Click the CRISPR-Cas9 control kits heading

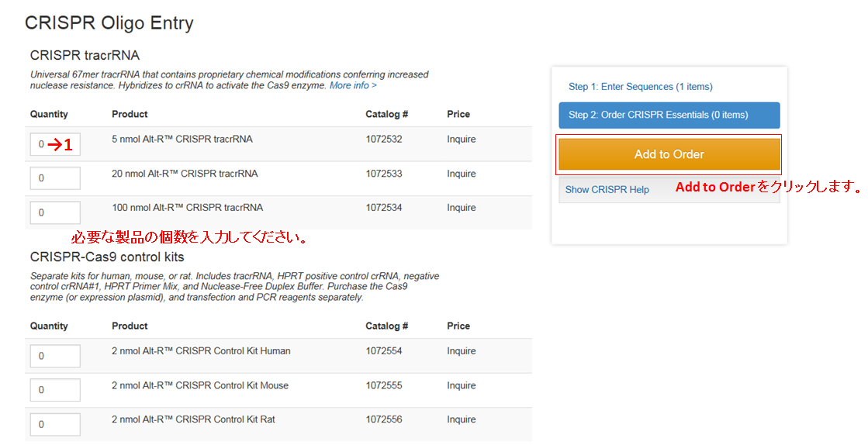[x=107, y=257]
